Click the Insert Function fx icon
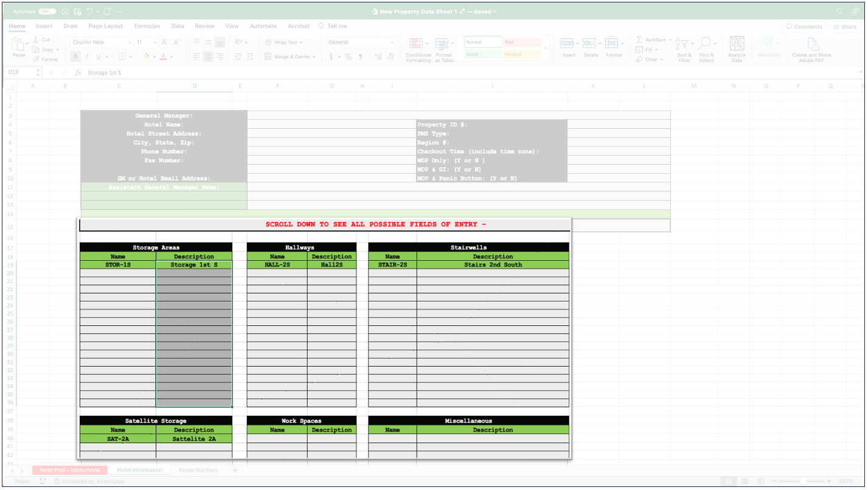This screenshot has height=490, width=868. pyautogui.click(x=78, y=73)
